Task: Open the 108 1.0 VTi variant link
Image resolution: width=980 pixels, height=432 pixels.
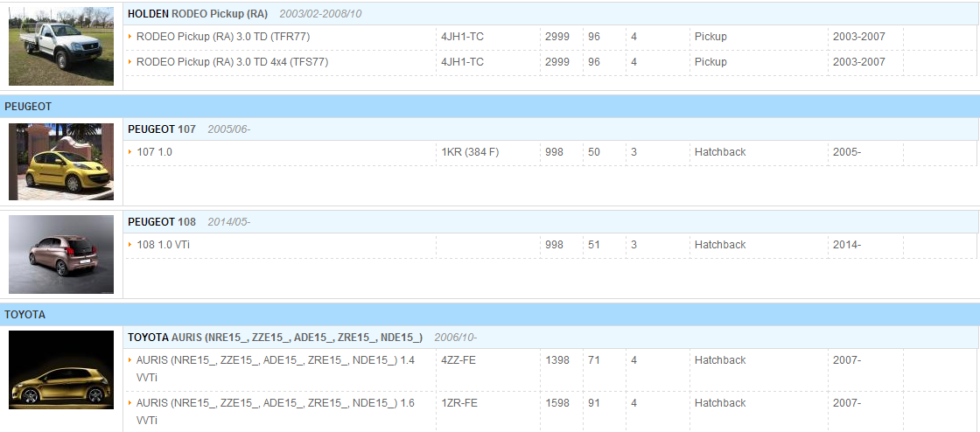Action: pos(163,245)
